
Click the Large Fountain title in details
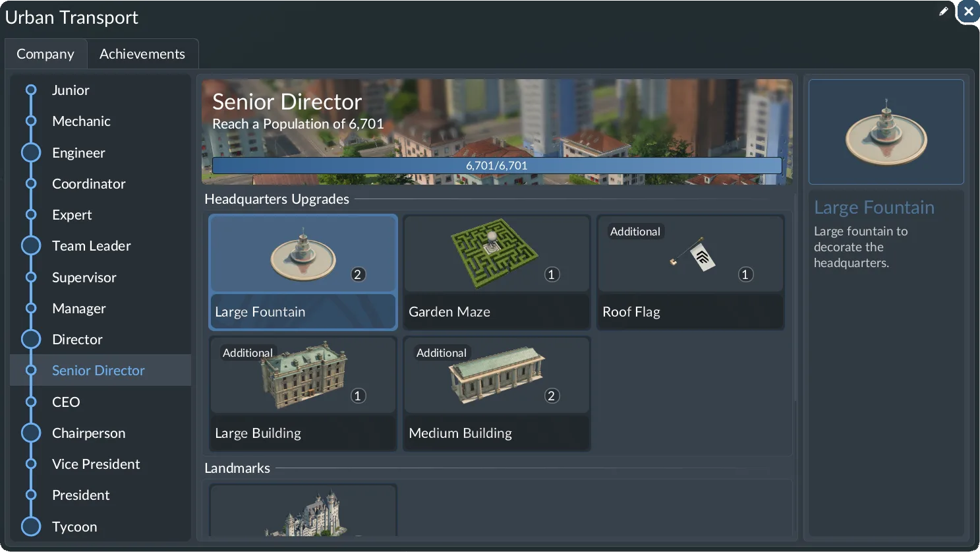pyautogui.click(x=875, y=208)
